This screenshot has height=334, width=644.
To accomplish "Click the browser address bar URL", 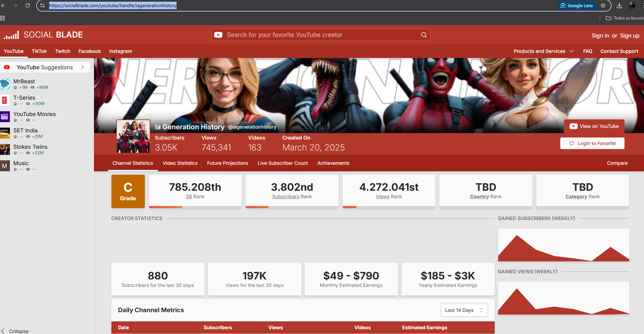I will [113, 6].
